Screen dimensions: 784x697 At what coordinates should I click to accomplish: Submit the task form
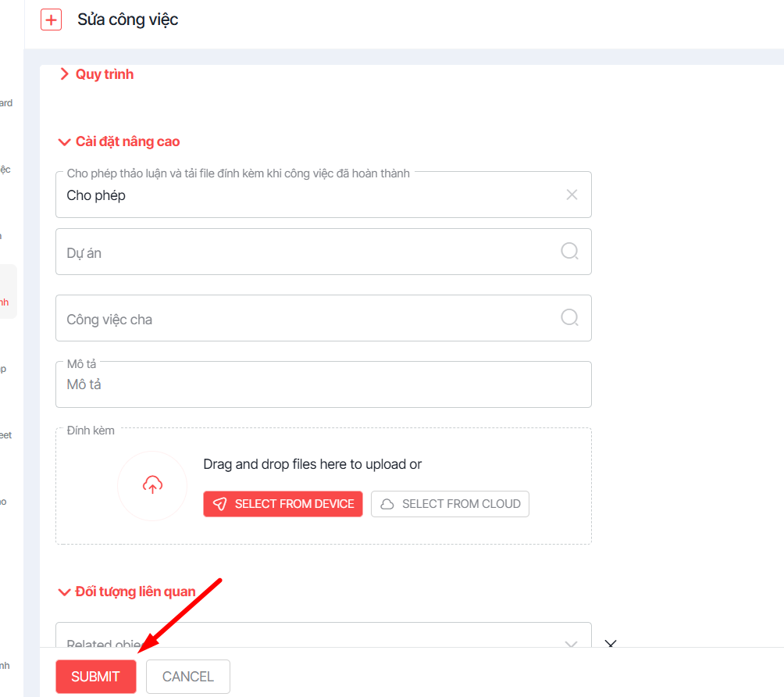click(95, 677)
